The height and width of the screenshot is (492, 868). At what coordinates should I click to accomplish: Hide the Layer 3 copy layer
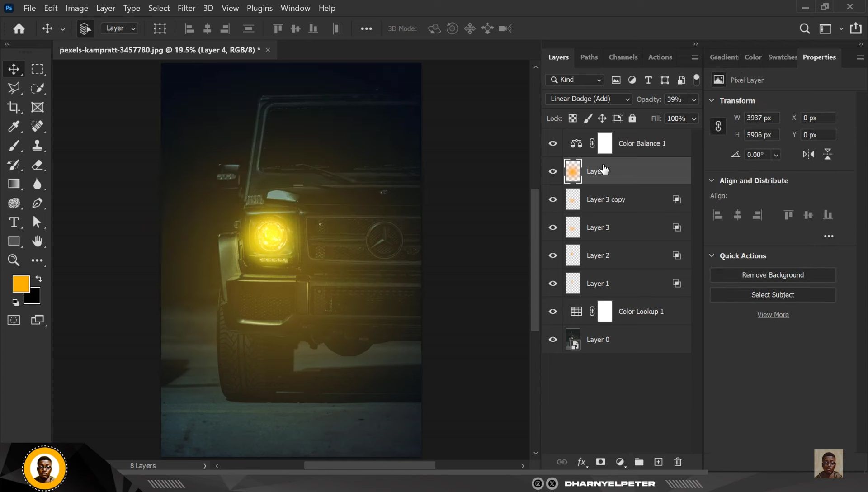[x=552, y=199]
